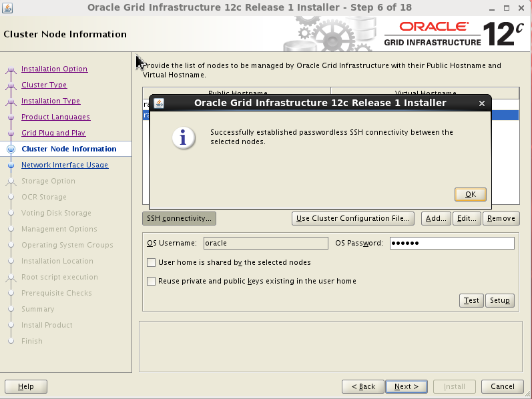
Task: Open Installation Option step
Action: point(55,69)
